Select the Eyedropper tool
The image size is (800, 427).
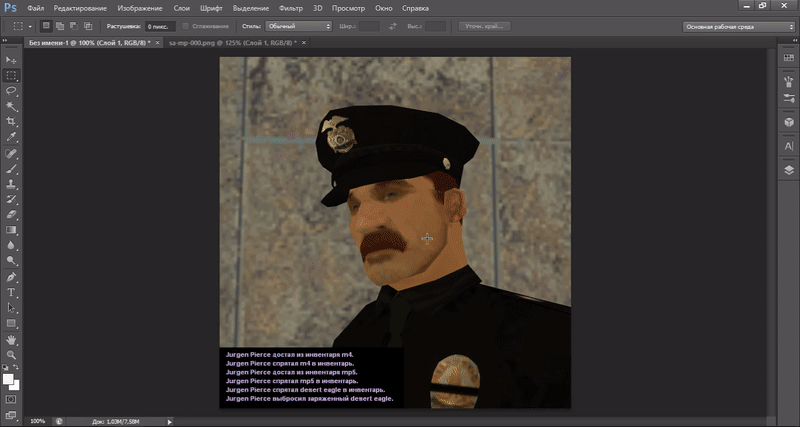coord(11,137)
